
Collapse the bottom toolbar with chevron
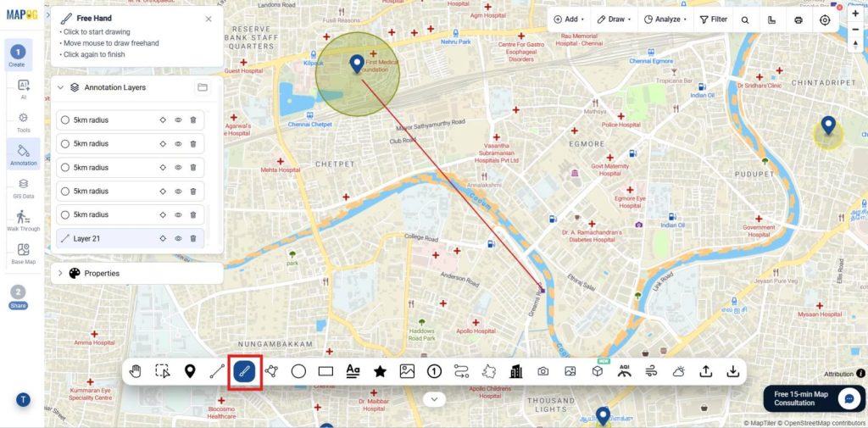click(x=435, y=399)
